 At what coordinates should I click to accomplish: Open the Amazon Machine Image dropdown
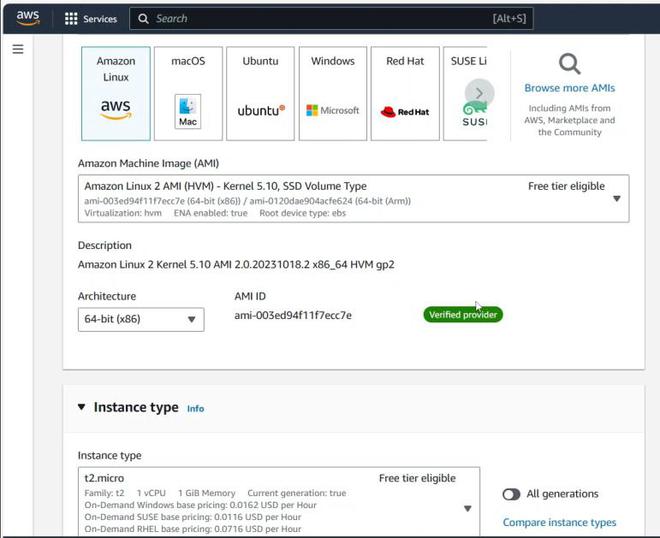[x=354, y=199]
